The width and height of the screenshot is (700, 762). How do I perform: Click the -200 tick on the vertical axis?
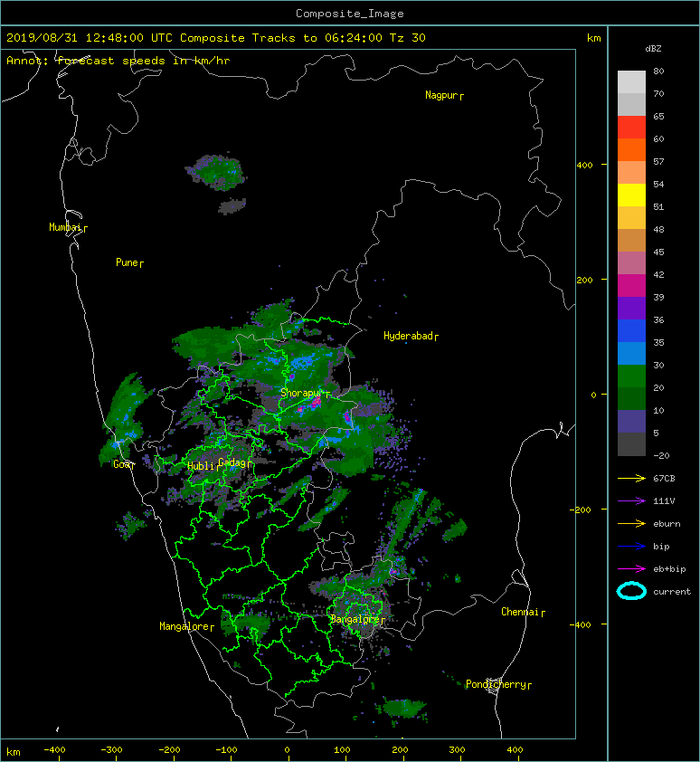click(582, 510)
